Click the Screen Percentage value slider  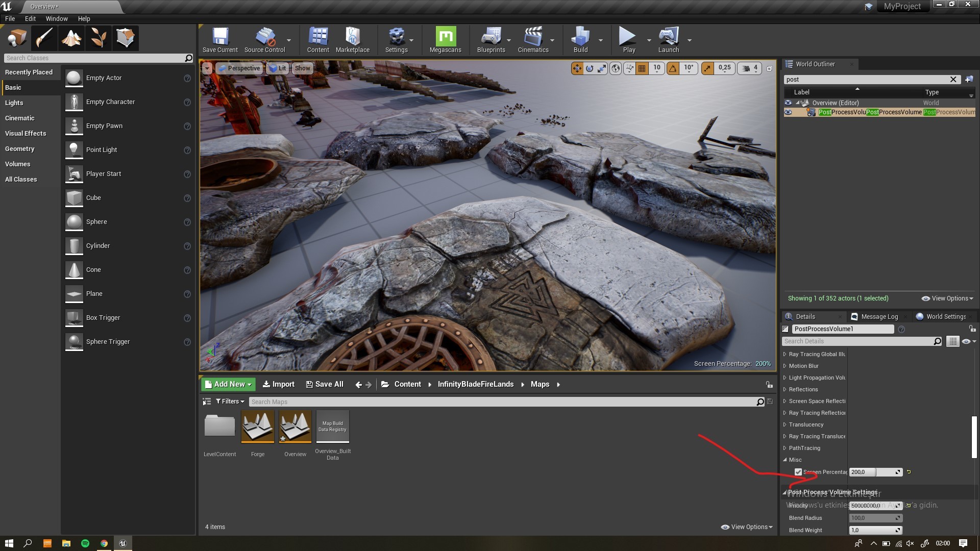pos(875,472)
